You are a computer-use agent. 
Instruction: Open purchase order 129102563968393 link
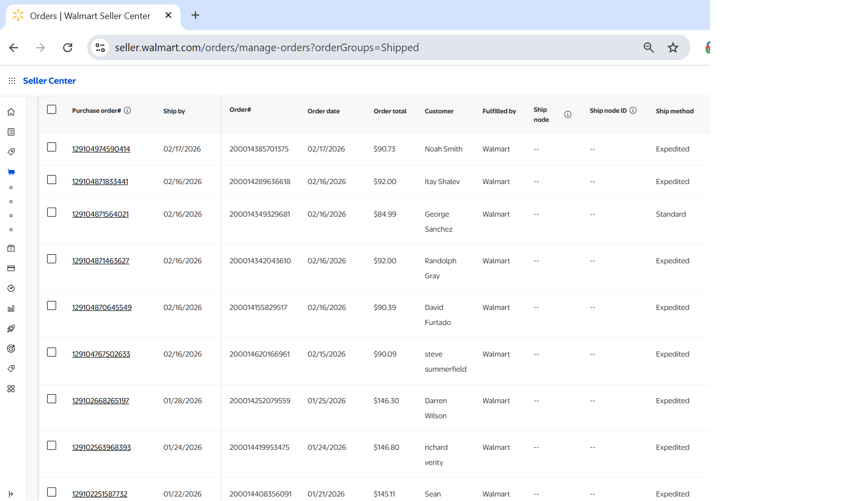101,447
